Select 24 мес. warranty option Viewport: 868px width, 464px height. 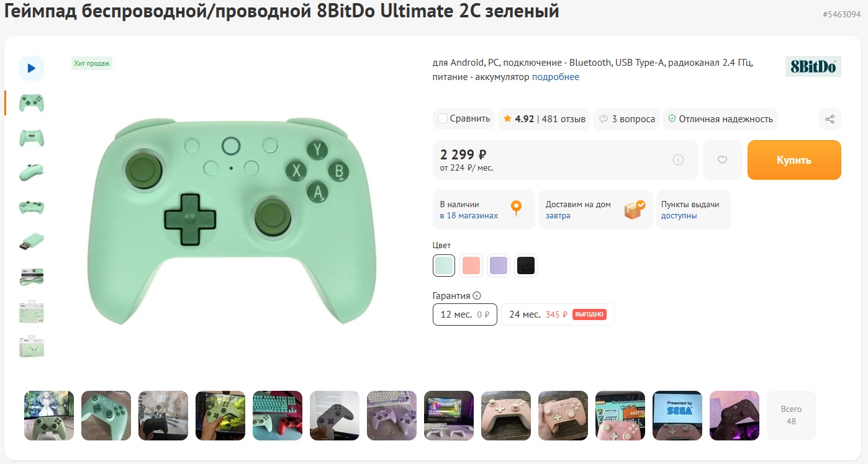click(x=558, y=315)
